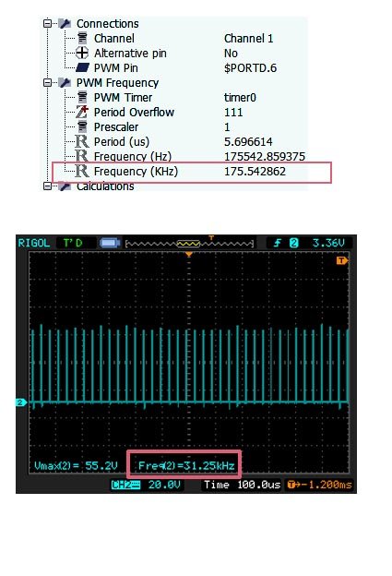Click the timer0 value field
The height and width of the screenshot is (576, 392).
240,97
